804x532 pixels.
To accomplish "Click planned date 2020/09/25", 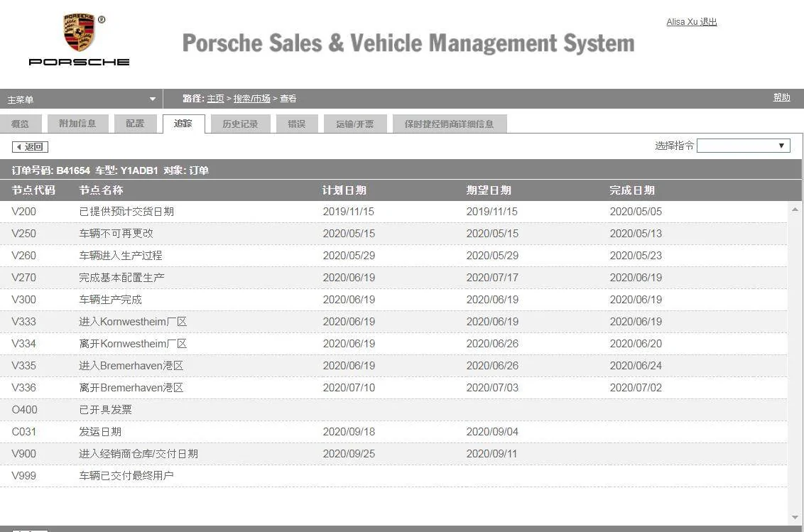I will [349, 454].
